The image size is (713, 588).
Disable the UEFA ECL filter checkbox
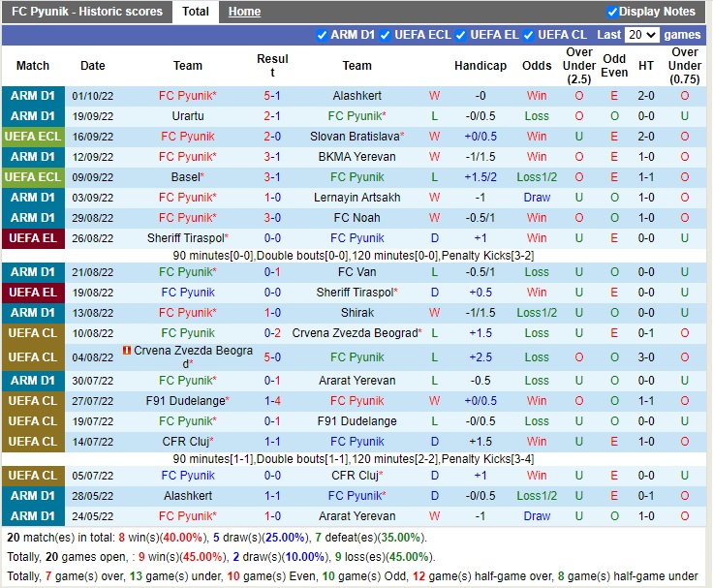(386, 35)
